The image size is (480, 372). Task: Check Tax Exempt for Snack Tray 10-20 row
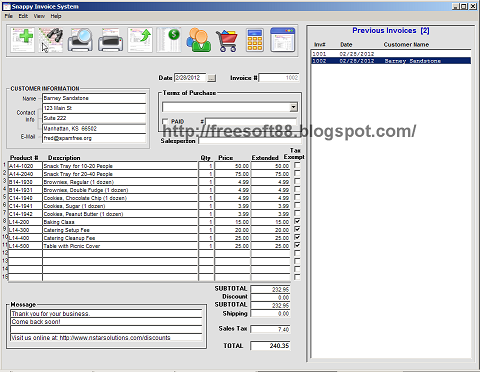[297, 165]
